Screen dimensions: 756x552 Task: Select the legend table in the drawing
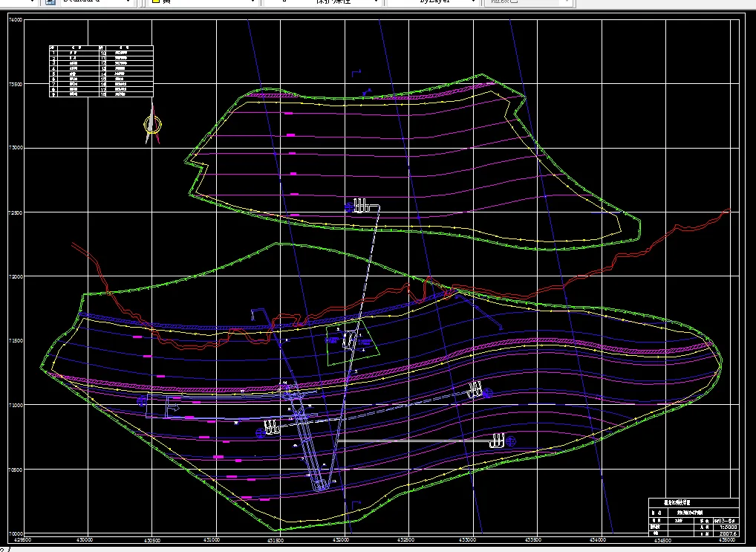pyautogui.click(x=101, y=71)
